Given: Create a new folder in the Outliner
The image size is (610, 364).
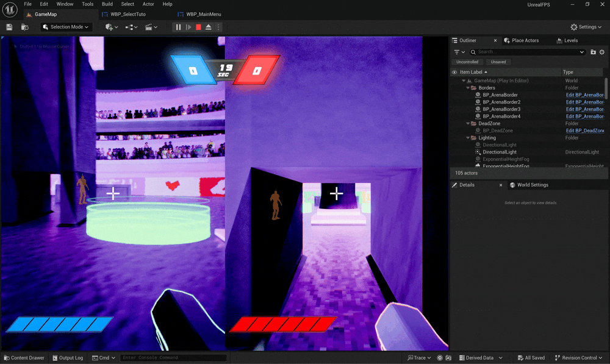Looking at the screenshot, I should point(594,52).
